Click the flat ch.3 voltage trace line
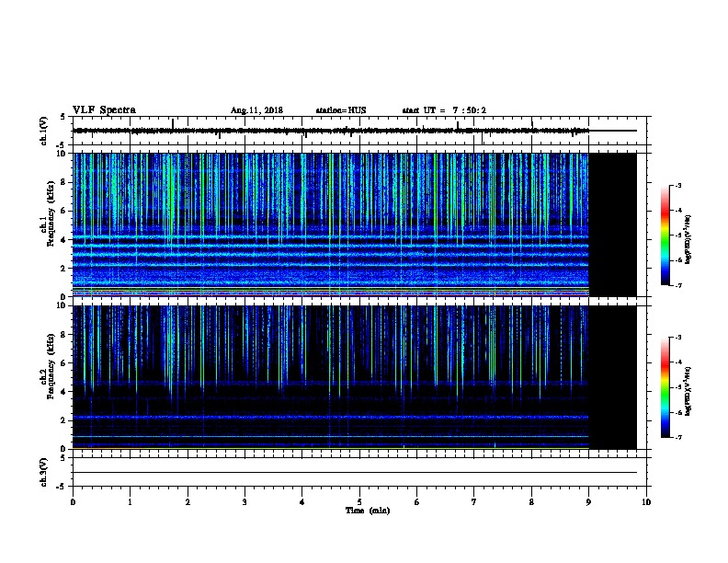728x563 pixels. (x=355, y=473)
